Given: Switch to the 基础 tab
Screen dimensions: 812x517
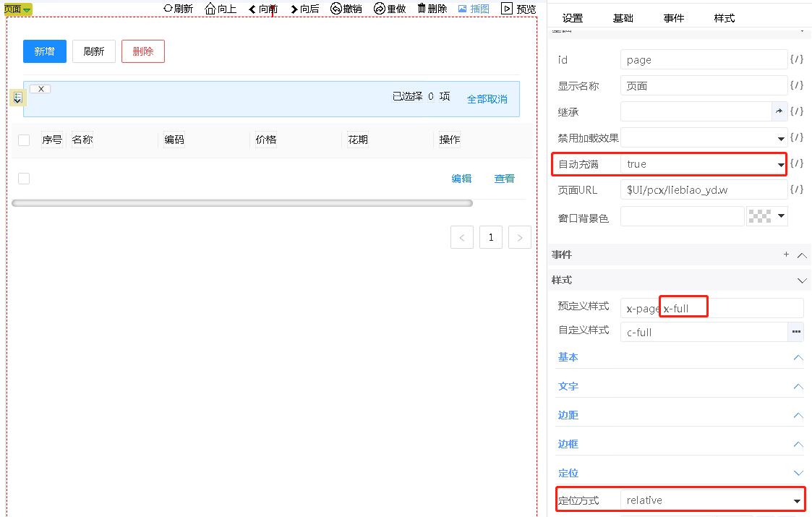Looking at the screenshot, I should coord(623,18).
